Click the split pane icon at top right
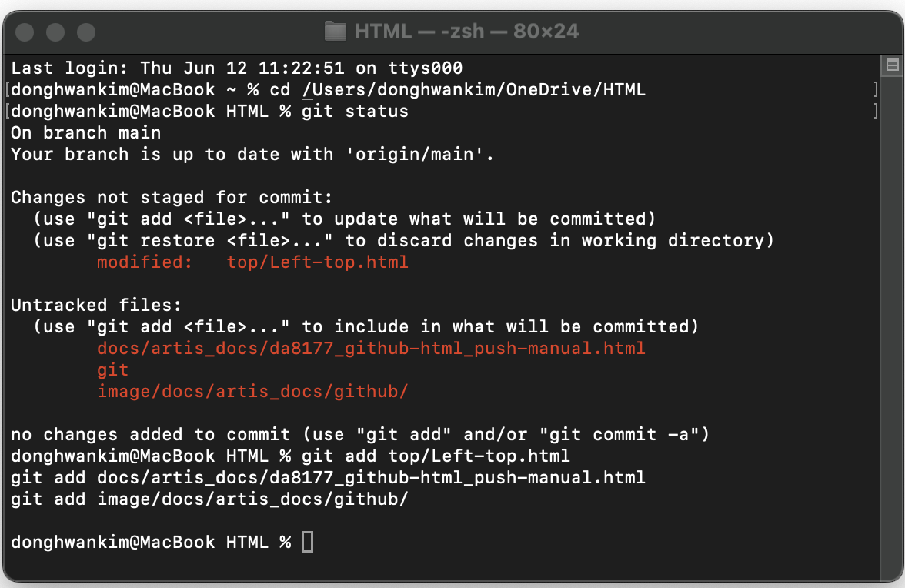The width and height of the screenshot is (905, 588). click(x=893, y=65)
